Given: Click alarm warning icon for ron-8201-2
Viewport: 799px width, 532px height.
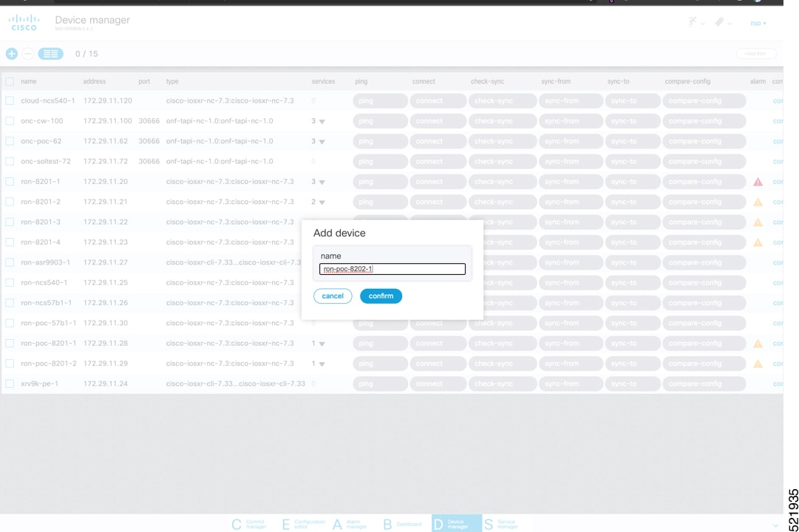Looking at the screenshot, I should click(x=758, y=202).
